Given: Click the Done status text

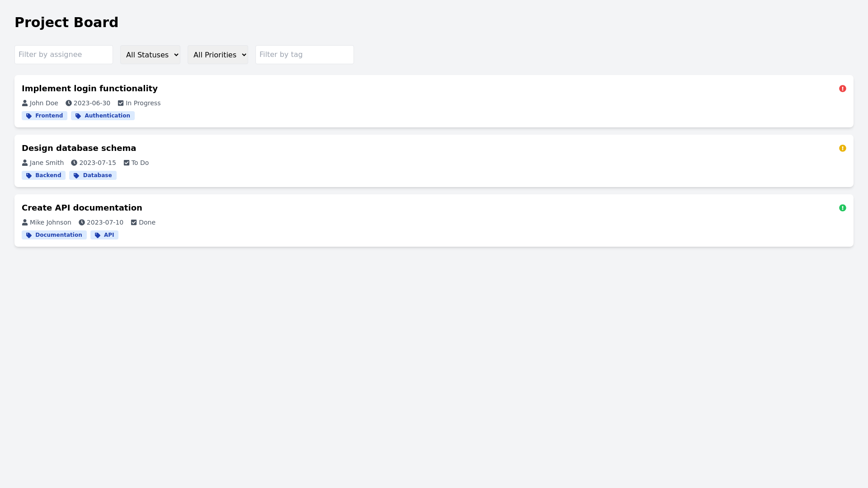Looking at the screenshot, I should click(147, 222).
